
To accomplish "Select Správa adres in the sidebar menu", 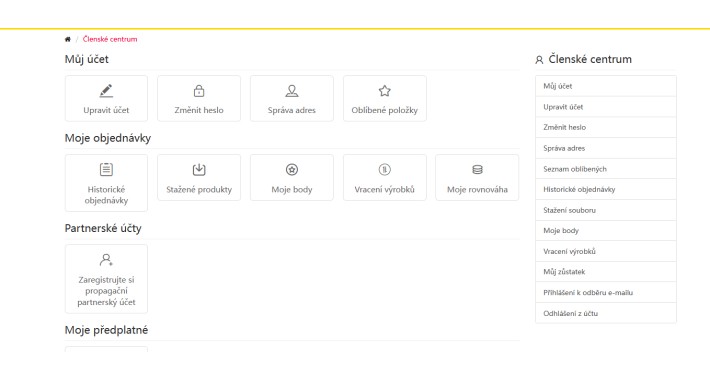I will click(x=606, y=148).
